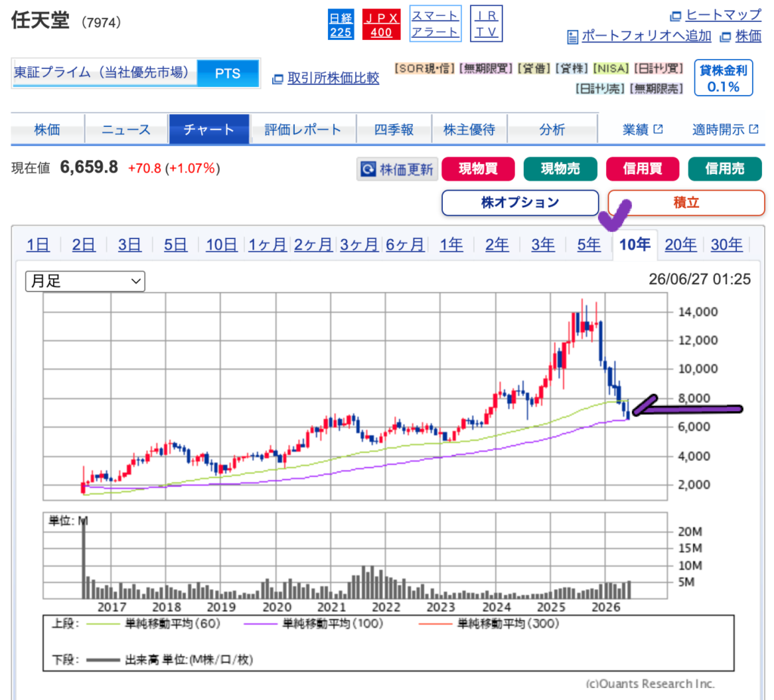Open the 適時開示 external link
Image resolution: width=774 pixels, height=700 pixels.
[725, 129]
